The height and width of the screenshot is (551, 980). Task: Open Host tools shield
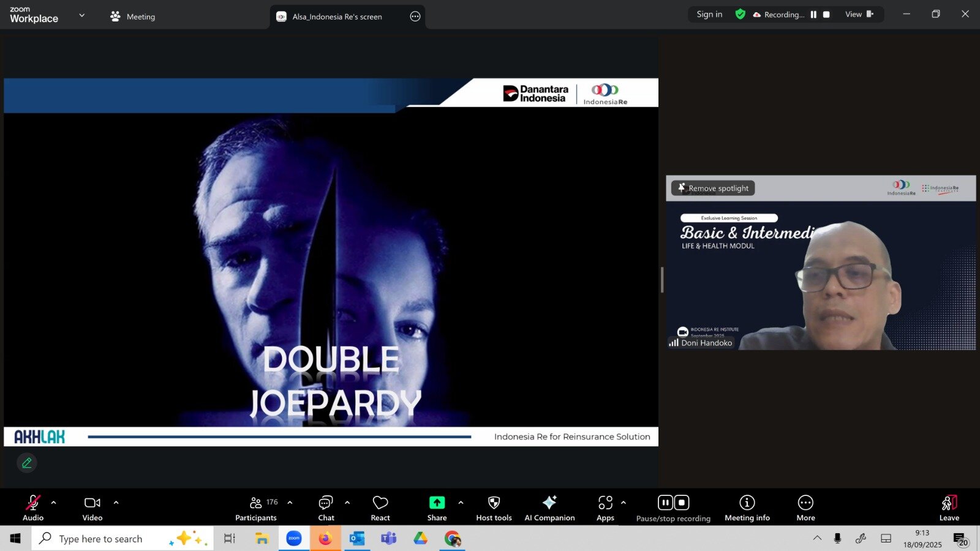[494, 508]
